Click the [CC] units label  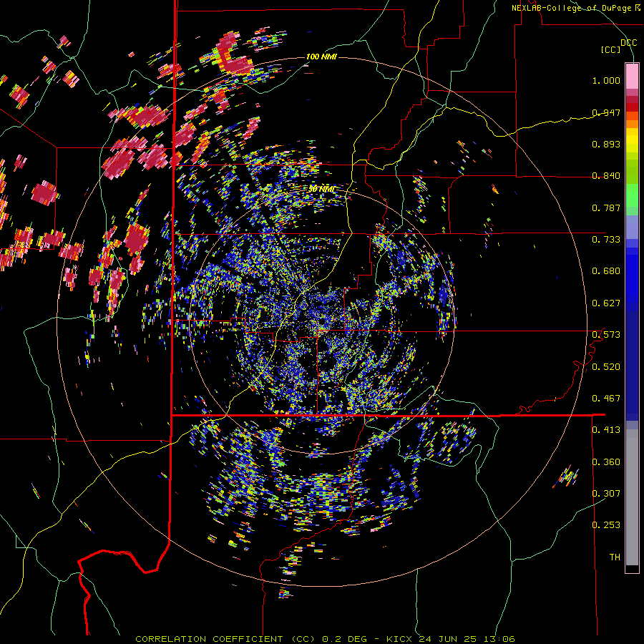[610, 49]
